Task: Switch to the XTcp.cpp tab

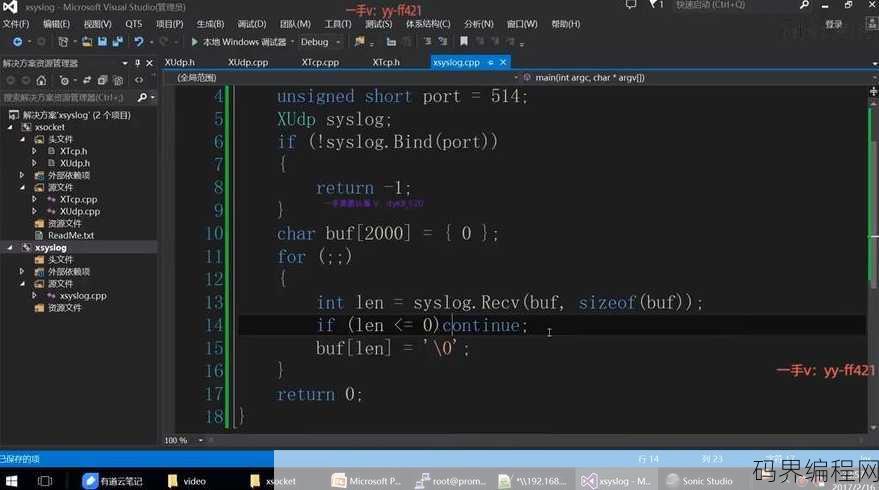Action: point(320,62)
